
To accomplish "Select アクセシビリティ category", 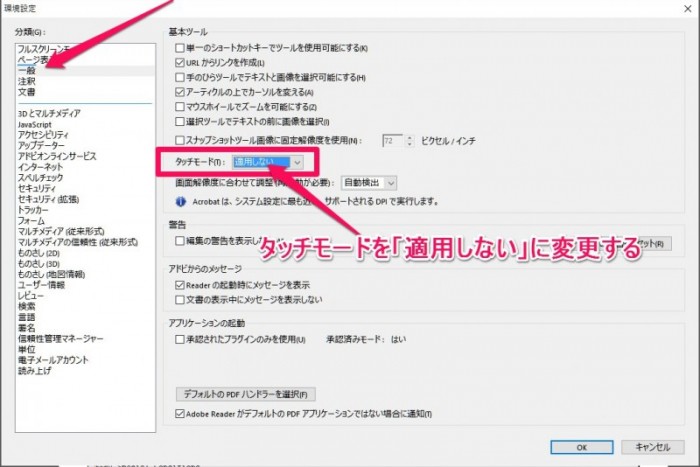I will pos(43,135).
